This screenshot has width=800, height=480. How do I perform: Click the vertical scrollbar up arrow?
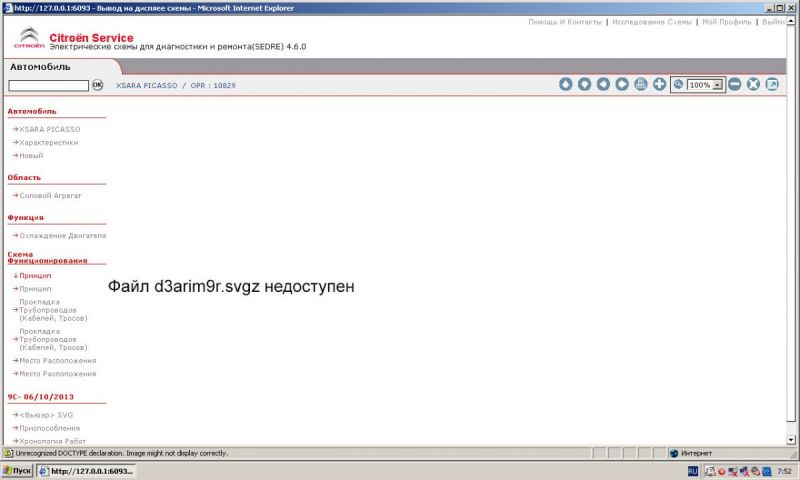791,21
